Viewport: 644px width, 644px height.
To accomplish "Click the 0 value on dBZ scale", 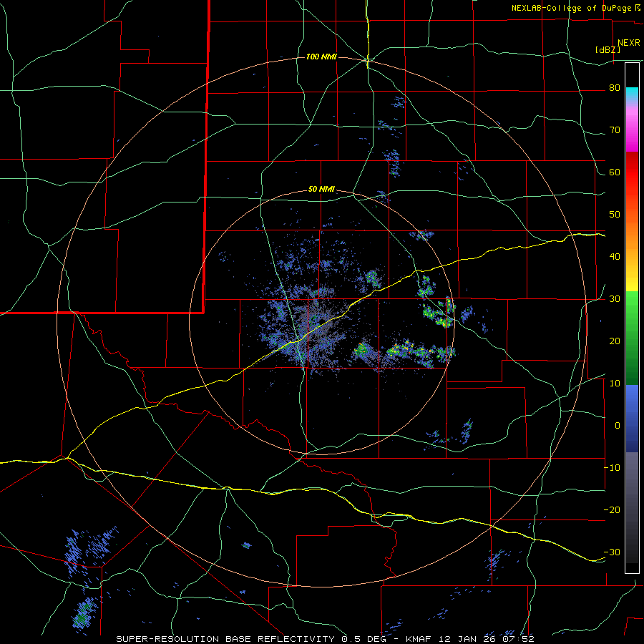I will click(618, 426).
